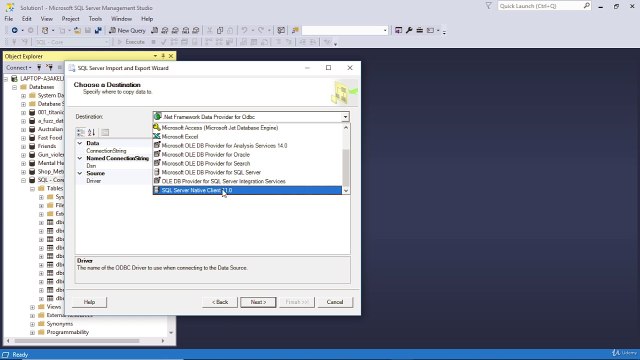
Task: Collapse the Databases node in Object Explorer
Action: pyautogui.click(x=15, y=87)
